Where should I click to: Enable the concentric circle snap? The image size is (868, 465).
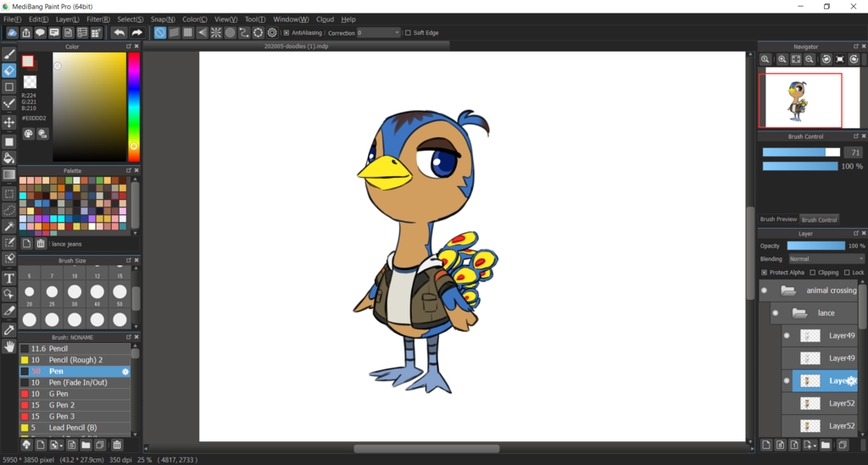231,33
